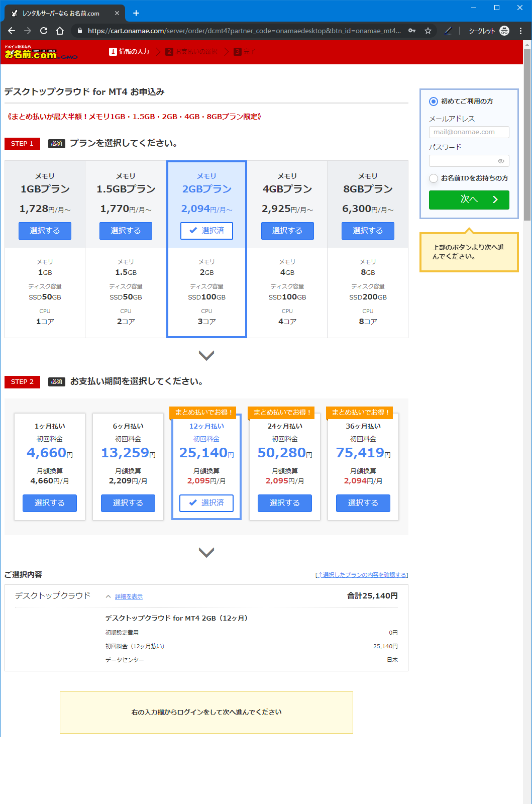Click the green 次へ button
Screen dimensions: 532x804
tap(469, 199)
